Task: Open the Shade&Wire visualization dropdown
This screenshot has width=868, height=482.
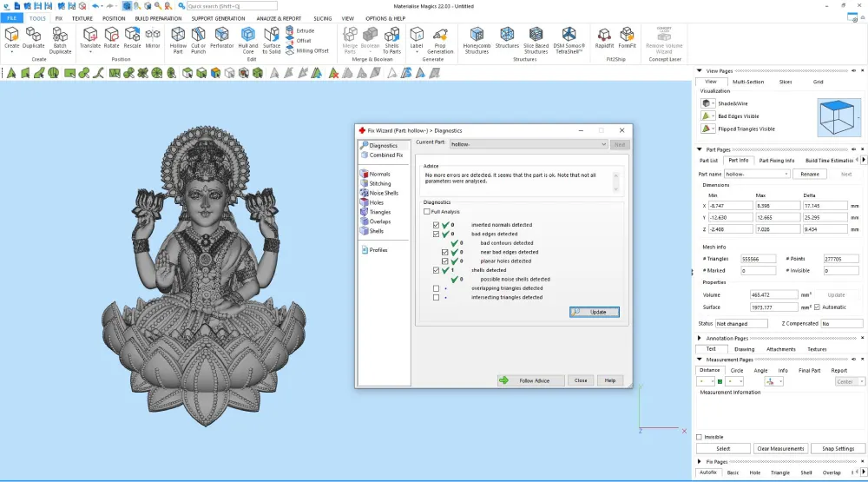Action: click(x=713, y=103)
